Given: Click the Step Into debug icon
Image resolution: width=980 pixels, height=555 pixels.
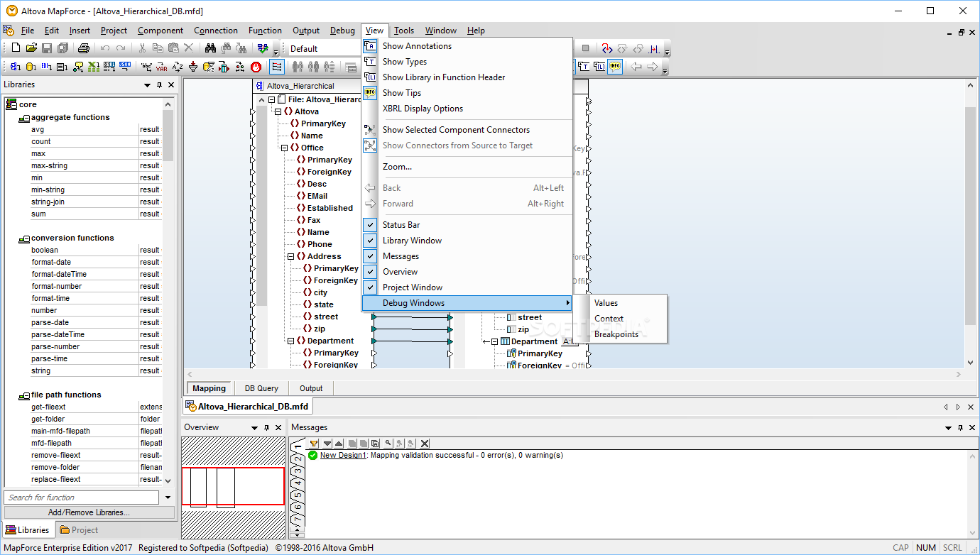Looking at the screenshot, I should click(607, 48).
